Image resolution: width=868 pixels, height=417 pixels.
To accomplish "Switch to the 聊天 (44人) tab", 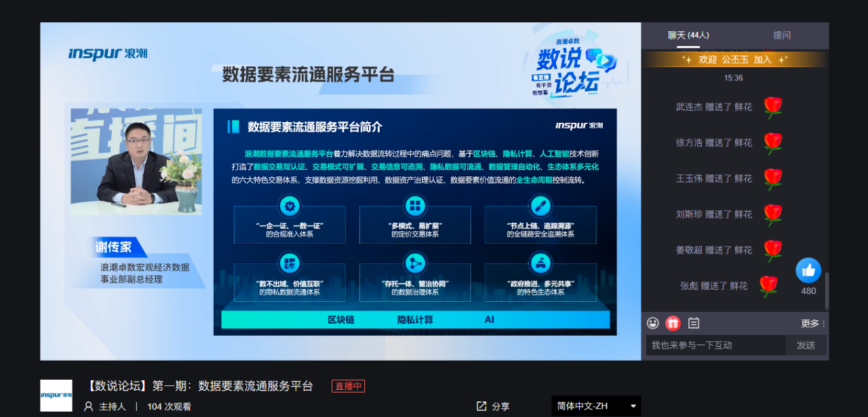I will 688,35.
